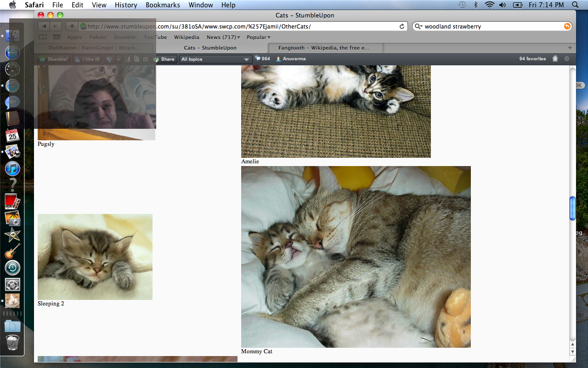
Task: Switch to the Fangtooth Wikipedia tab
Action: pyautogui.click(x=324, y=48)
